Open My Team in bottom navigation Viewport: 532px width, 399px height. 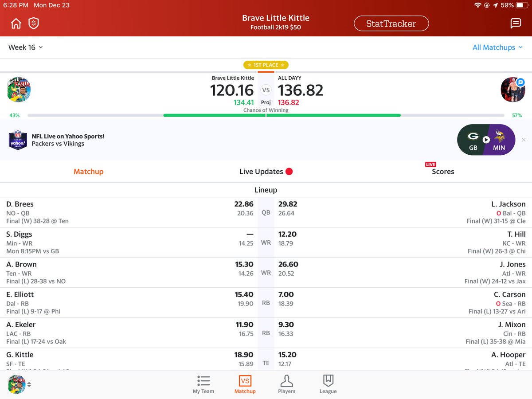click(203, 384)
